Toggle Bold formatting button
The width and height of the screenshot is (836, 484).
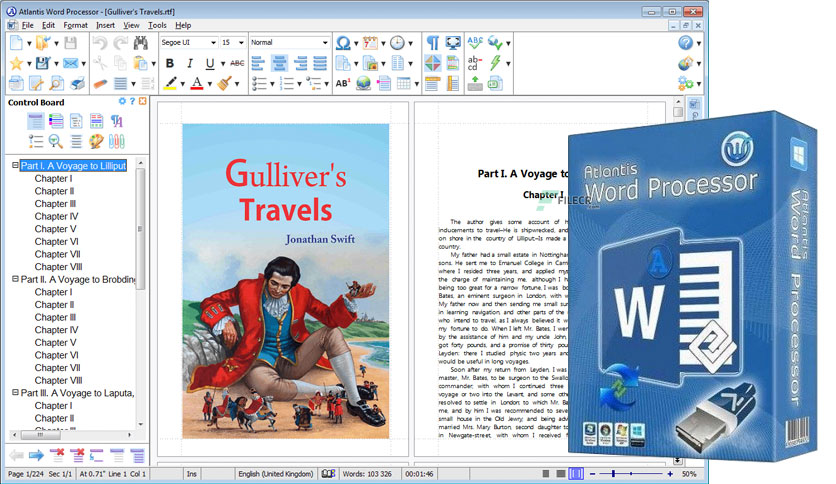pyautogui.click(x=170, y=63)
